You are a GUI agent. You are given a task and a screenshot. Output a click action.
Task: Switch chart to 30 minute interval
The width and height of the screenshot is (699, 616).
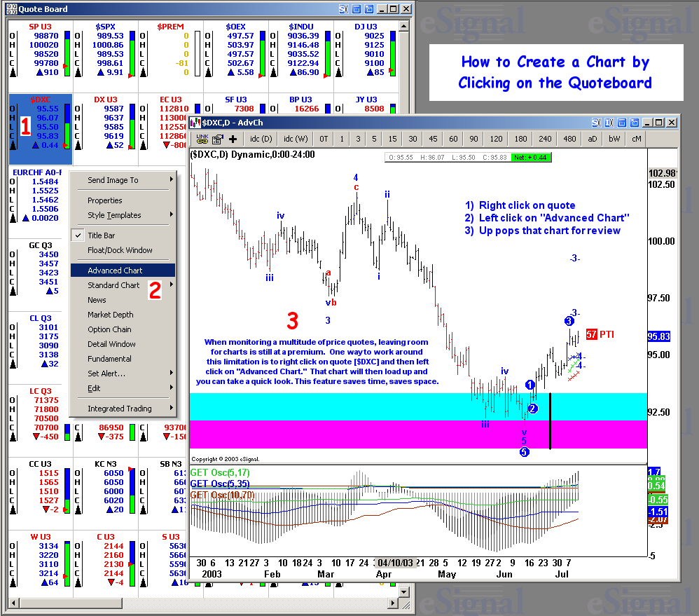(413, 139)
